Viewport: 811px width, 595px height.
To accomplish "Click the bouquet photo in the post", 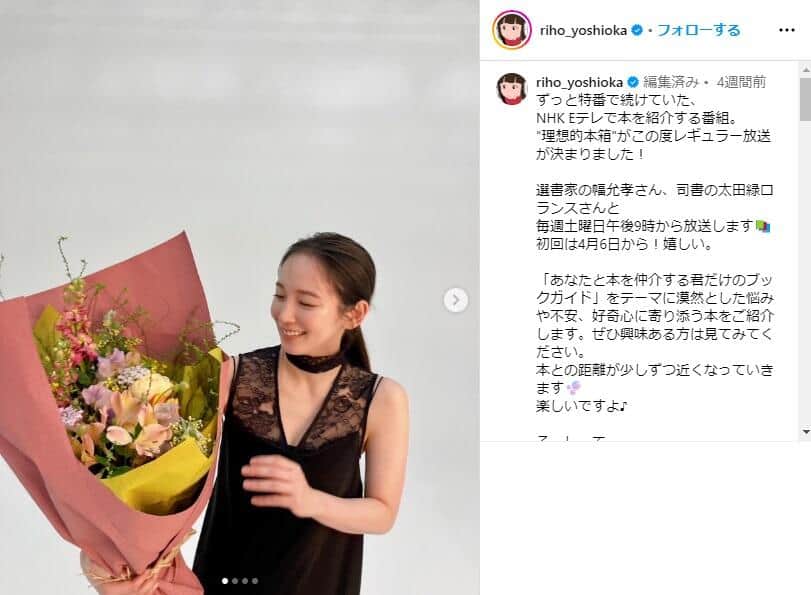I will pos(239,298).
